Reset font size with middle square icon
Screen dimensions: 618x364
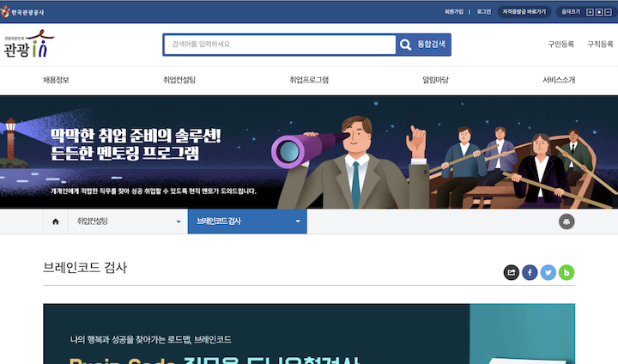tap(599, 12)
